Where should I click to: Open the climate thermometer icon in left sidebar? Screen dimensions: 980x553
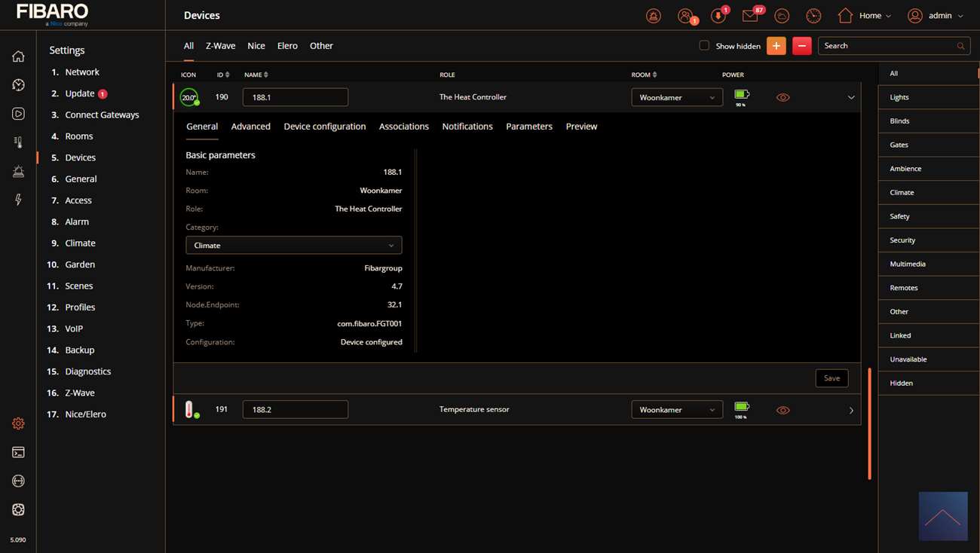click(x=18, y=142)
